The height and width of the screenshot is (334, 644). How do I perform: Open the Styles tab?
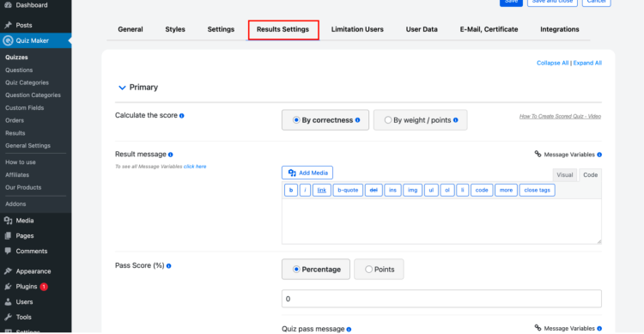(x=175, y=29)
